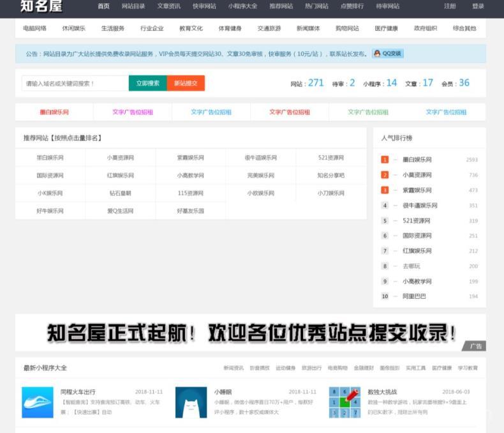Select the 体育健身 category

pos(230,28)
